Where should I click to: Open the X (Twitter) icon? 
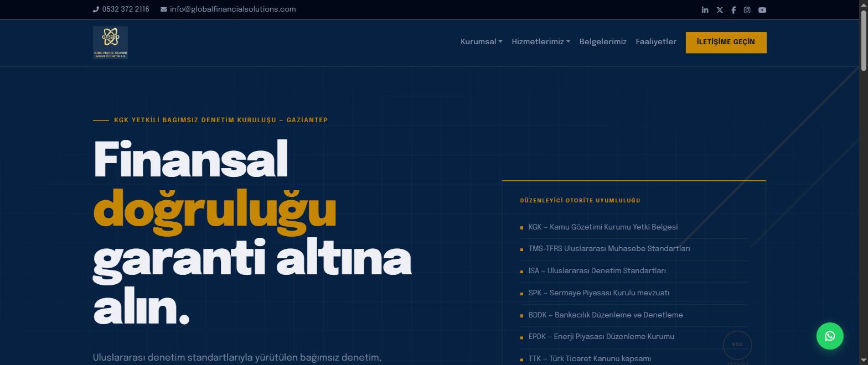pos(720,10)
